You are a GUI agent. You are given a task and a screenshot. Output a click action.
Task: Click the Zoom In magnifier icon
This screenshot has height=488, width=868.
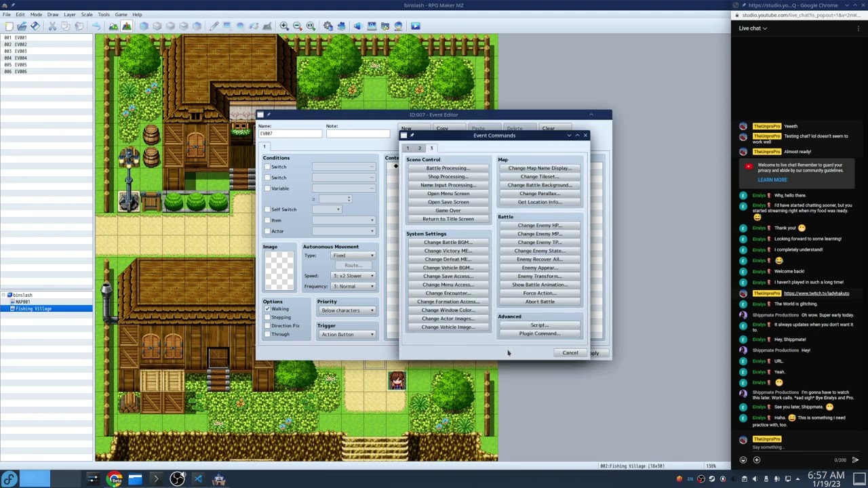(284, 26)
